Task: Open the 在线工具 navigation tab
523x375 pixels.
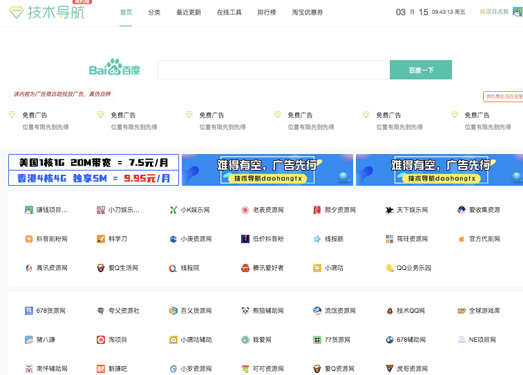Action: (229, 12)
